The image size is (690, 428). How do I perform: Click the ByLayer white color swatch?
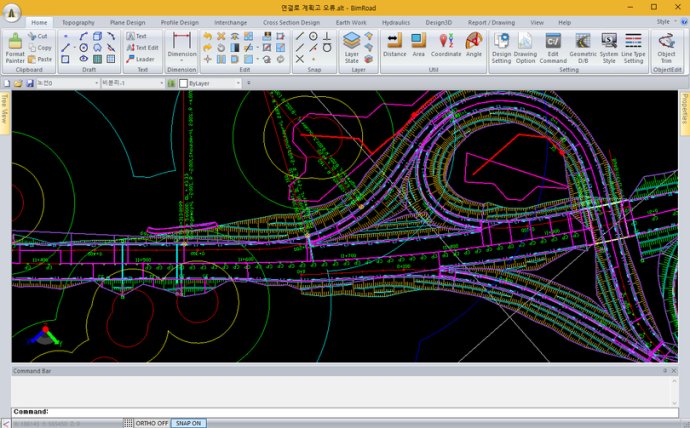(x=184, y=83)
